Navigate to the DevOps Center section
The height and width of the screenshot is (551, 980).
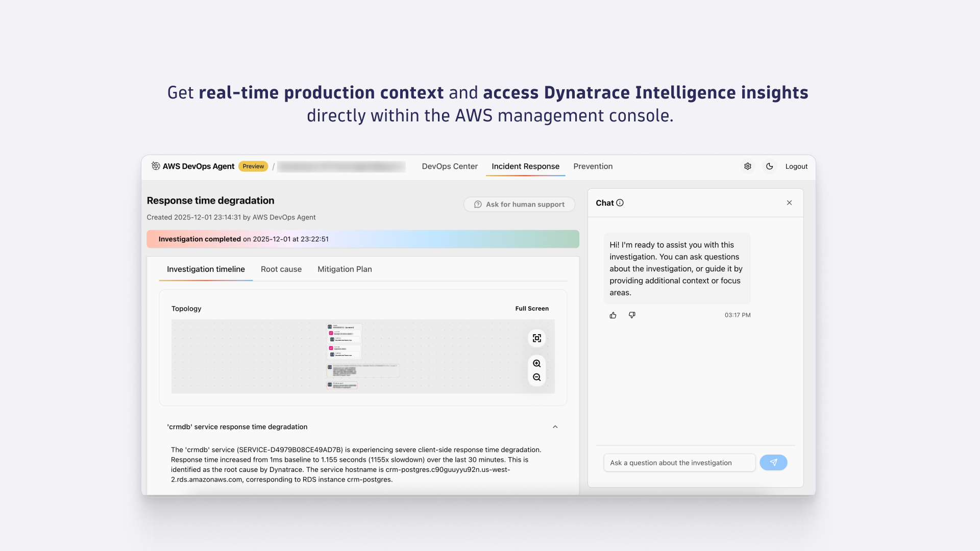point(449,166)
